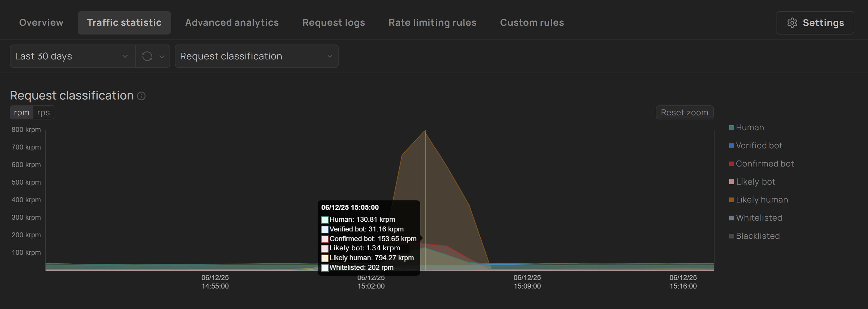Expand the auto-refresh interval chevron
Screen dimensions: 868x309
[x=162, y=57]
